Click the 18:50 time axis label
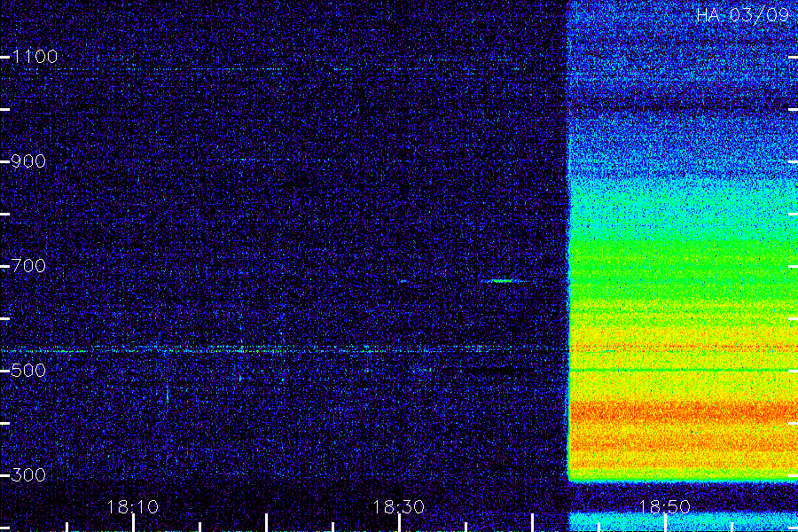The width and height of the screenshot is (798, 532). pos(664,507)
